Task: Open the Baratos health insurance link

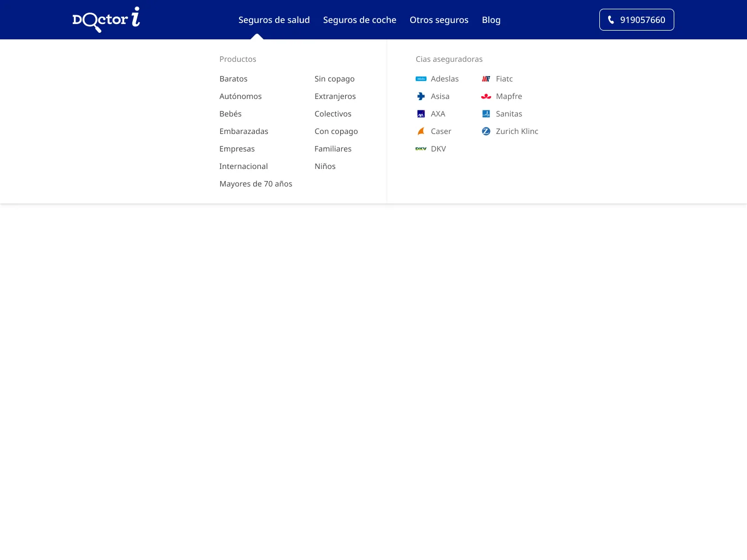Action: 234,79
